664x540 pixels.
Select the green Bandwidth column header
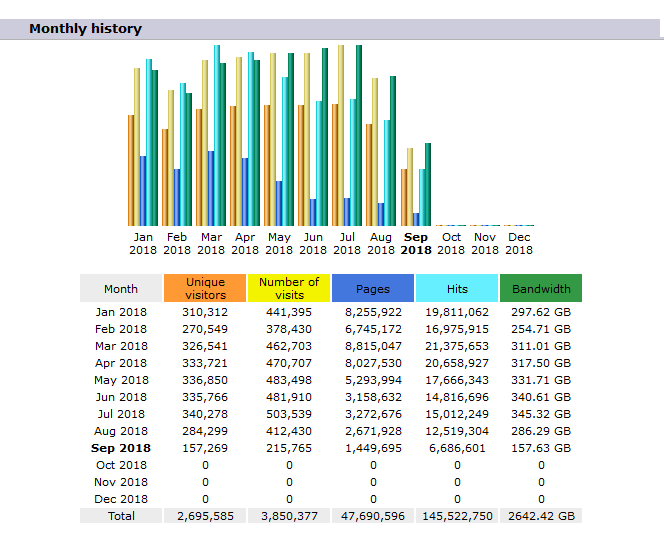541,288
